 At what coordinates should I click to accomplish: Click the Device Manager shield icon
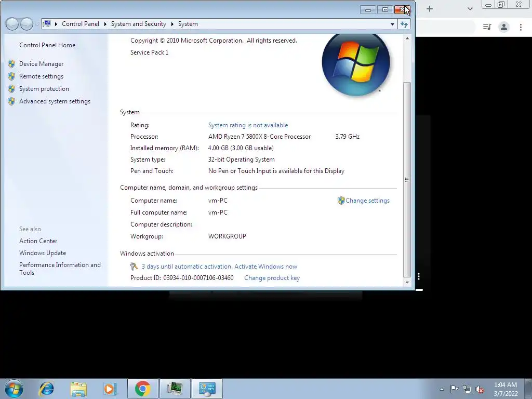[x=11, y=64]
